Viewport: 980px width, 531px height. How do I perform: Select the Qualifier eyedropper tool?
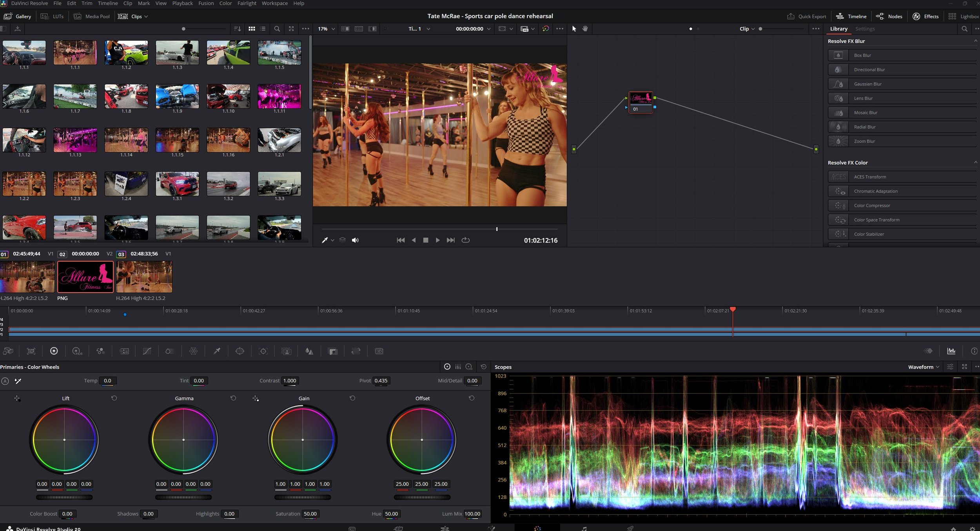click(217, 351)
